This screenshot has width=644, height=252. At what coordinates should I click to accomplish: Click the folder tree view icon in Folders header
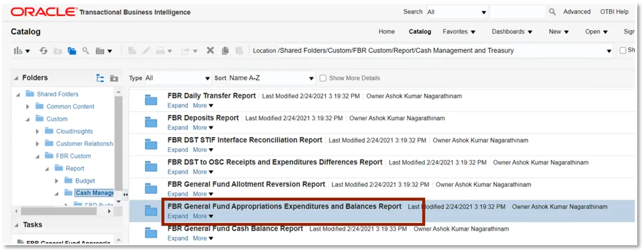(x=100, y=78)
